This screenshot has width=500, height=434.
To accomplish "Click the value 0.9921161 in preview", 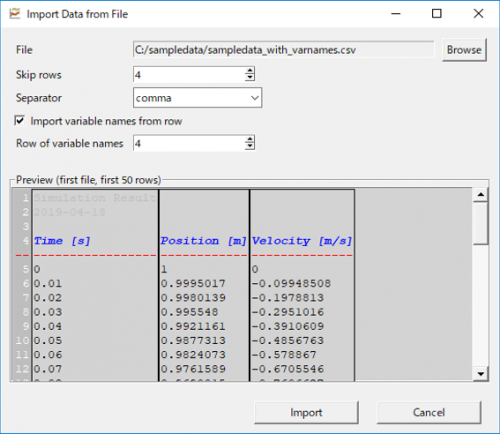I will tap(193, 326).
